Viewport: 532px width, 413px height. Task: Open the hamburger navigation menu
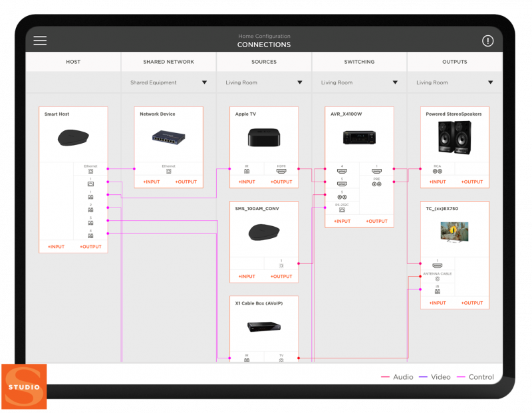(x=40, y=41)
